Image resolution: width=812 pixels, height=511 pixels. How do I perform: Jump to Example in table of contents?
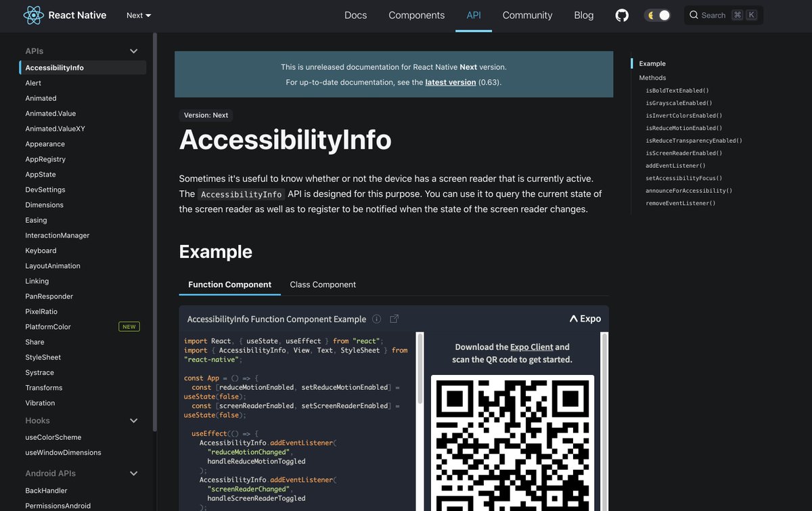[652, 64]
